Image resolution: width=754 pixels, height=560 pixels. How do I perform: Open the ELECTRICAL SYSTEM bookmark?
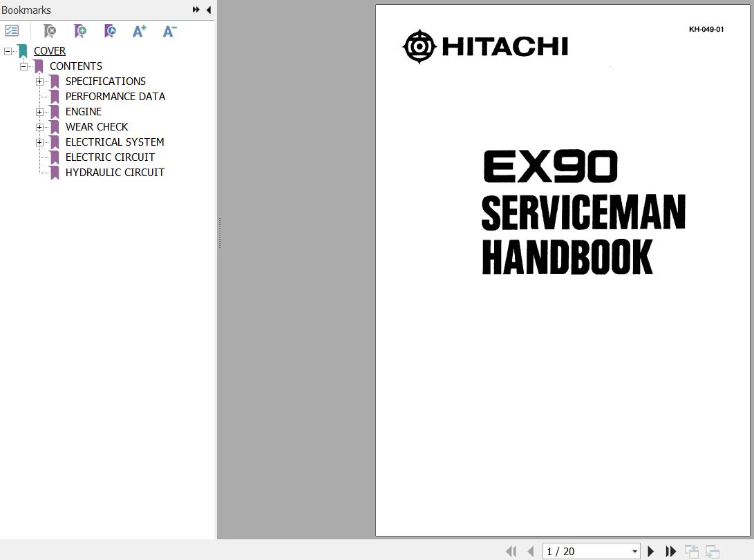(x=115, y=142)
